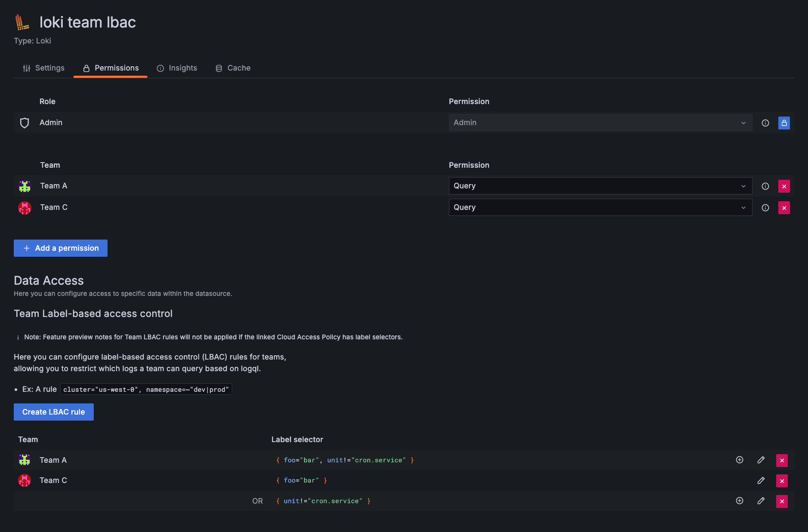Open the Admin permission dropdown
Viewport: 808px width, 532px height.
(x=600, y=123)
